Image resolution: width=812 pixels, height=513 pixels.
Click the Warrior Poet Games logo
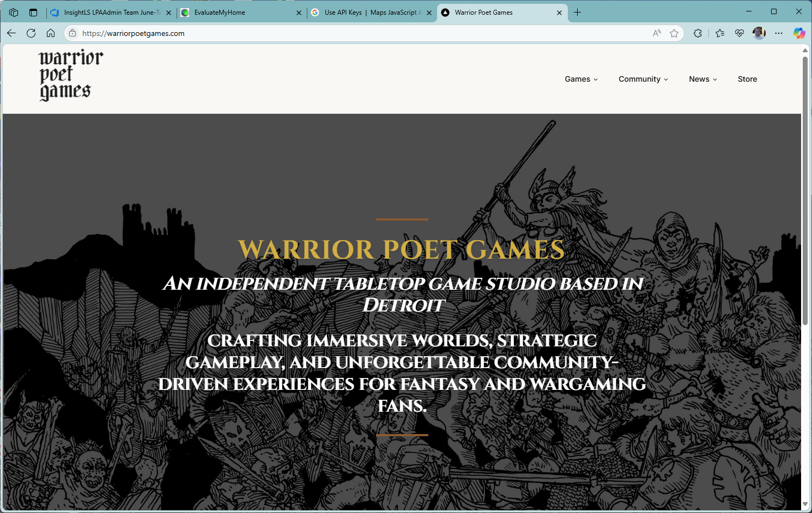(70, 75)
